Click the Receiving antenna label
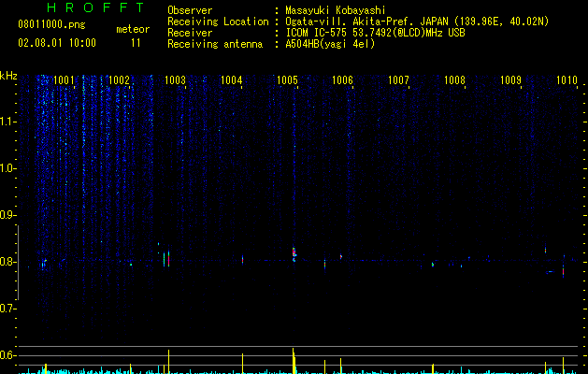 [215, 44]
